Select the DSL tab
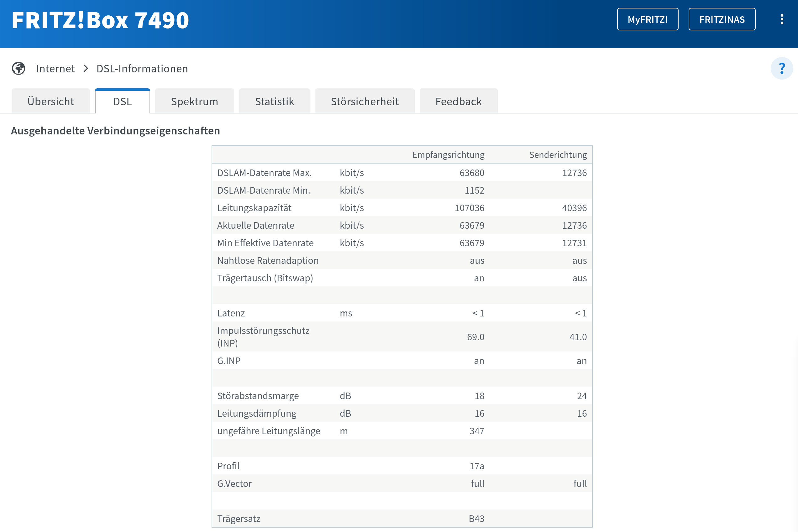This screenshot has width=798, height=532. pyautogui.click(x=122, y=102)
